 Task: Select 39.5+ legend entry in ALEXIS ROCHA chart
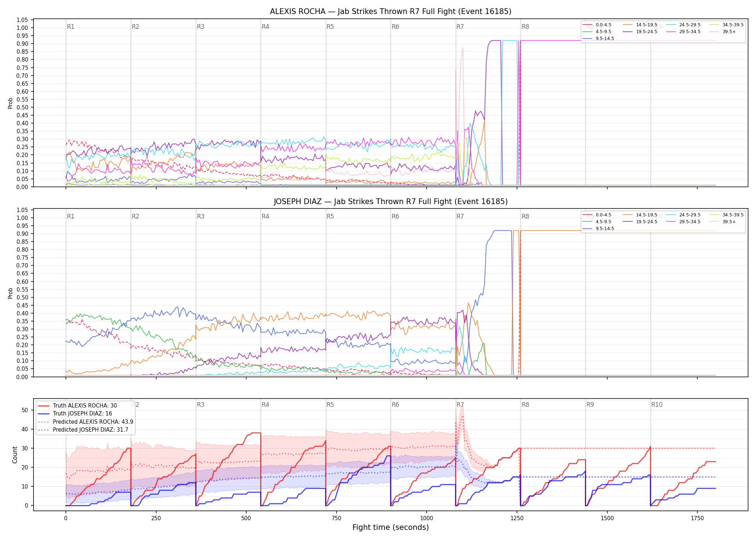point(723,32)
